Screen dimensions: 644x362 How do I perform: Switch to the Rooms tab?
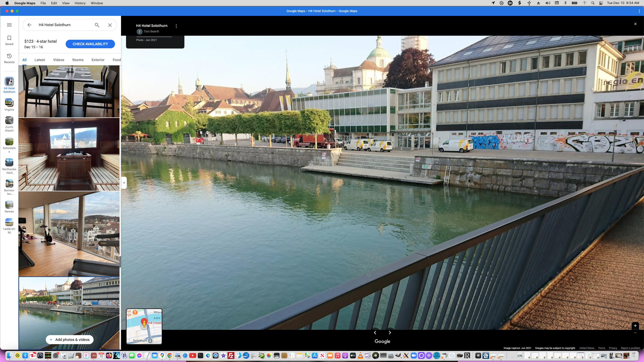click(78, 60)
